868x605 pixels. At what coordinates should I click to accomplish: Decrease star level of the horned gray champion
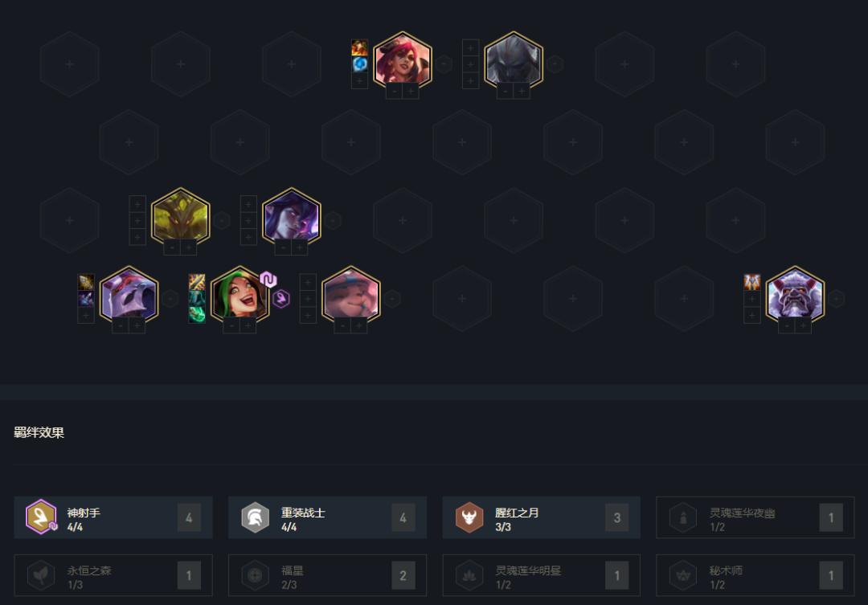point(787,326)
